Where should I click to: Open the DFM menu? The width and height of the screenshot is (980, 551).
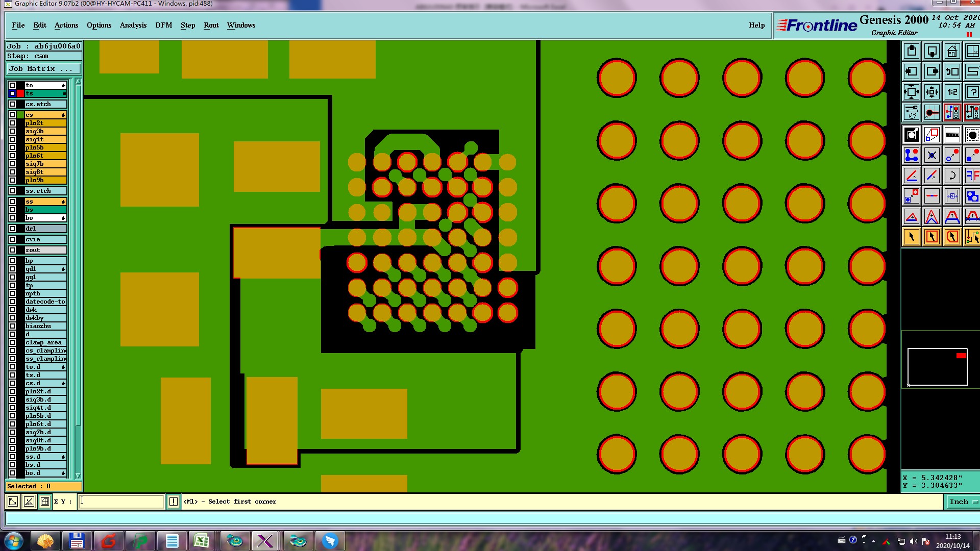pyautogui.click(x=163, y=25)
